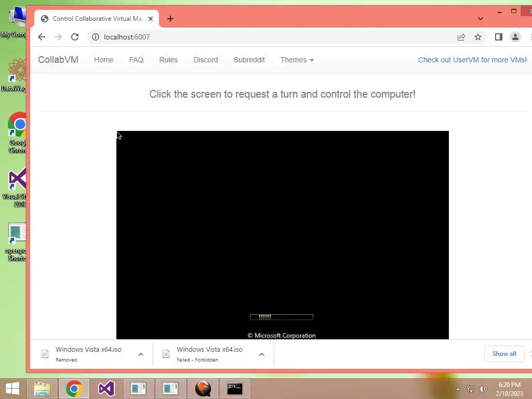Show all downloads
The image size is (532, 399).
[x=504, y=353]
